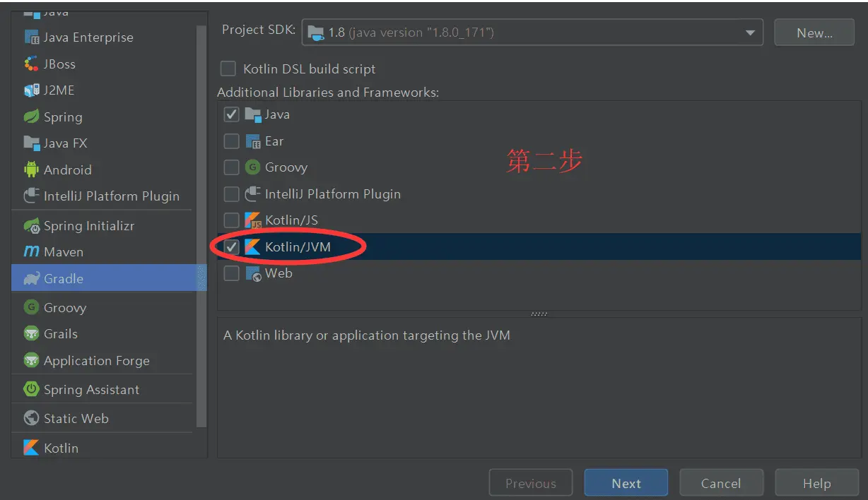Select Java Enterprise icon in project types
Viewport: 868px width, 500px height.
[x=31, y=37]
